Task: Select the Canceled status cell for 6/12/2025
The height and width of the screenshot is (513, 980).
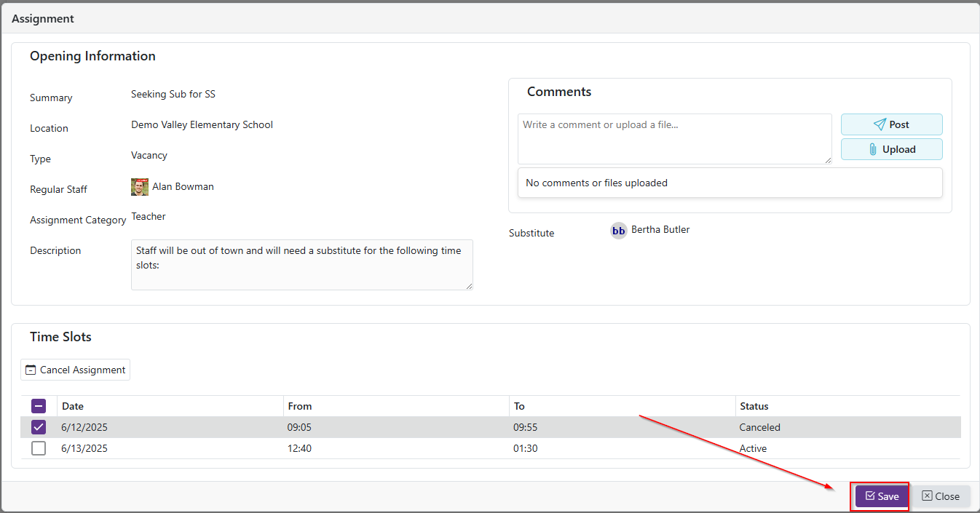Action: click(x=759, y=427)
